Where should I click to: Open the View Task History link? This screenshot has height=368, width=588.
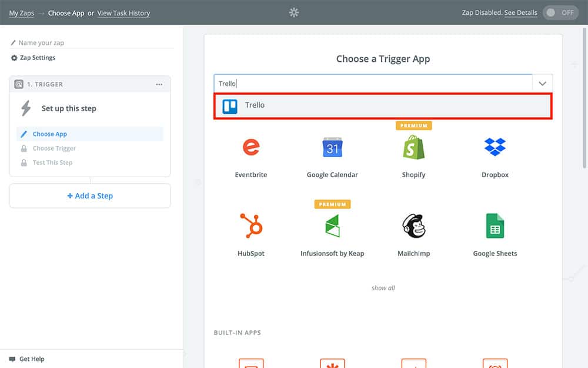pyautogui.click(x=123, y=13)
